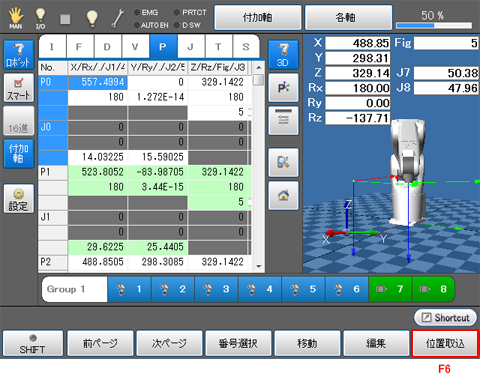
Task: Select the ロボット robot button
Action: coord(19,55)
